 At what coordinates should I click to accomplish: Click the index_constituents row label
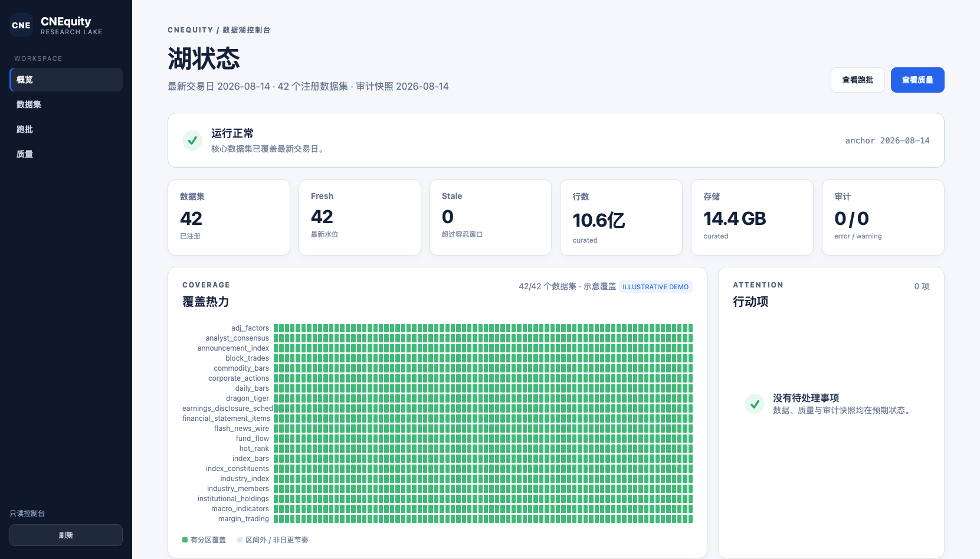point(237,469)
